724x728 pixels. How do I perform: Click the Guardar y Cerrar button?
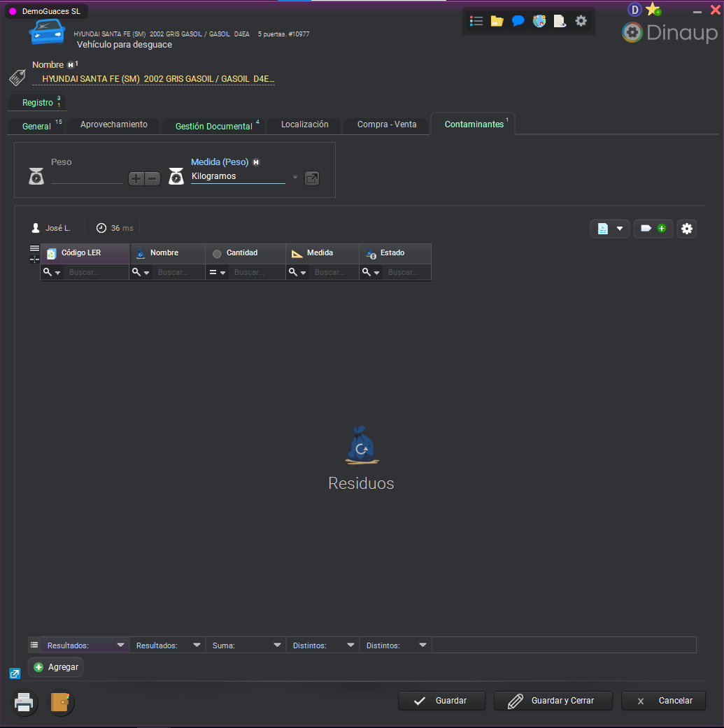[x=553, y=701]
